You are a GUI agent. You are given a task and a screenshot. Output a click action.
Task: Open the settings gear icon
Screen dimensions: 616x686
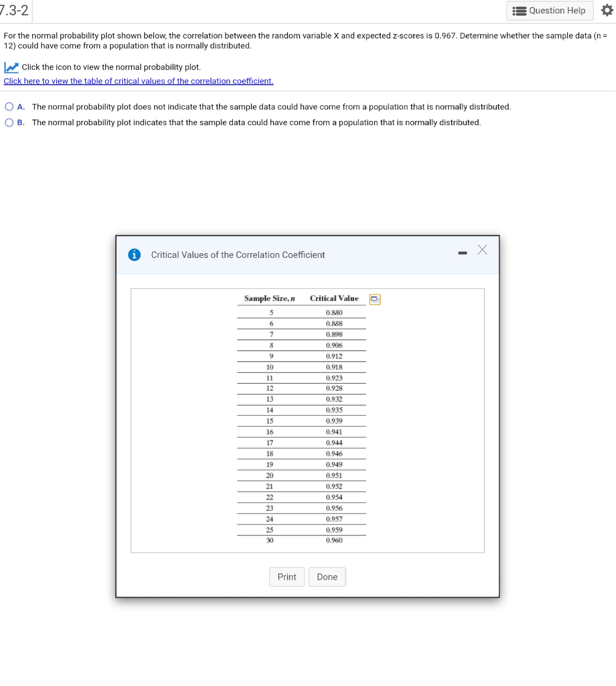pyautogui.click(x=607, y=10)
